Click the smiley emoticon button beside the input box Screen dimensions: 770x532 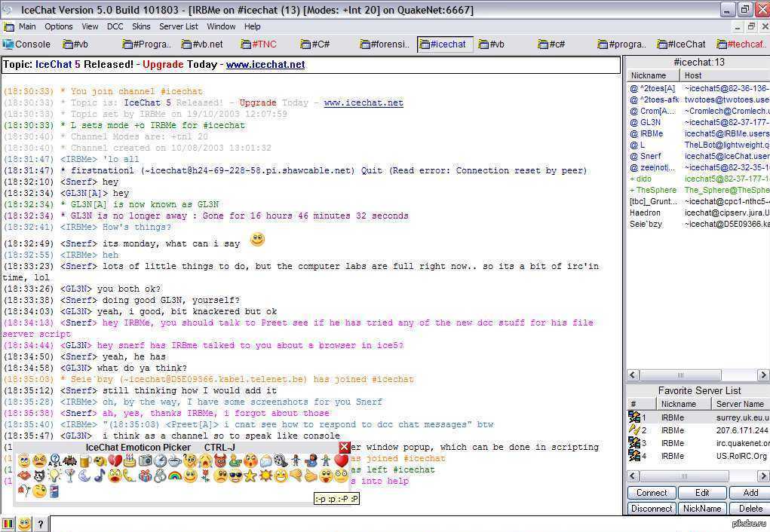click(x=24, y=524)
